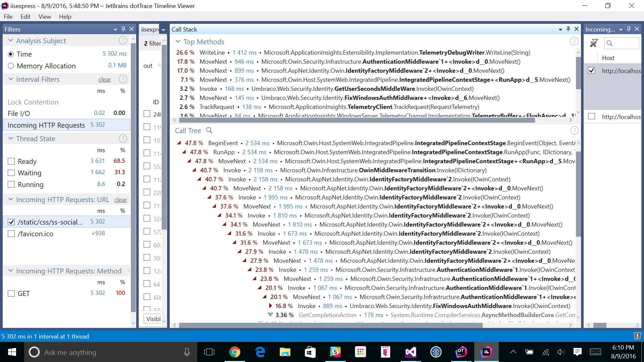This screenshot has width=644, height=362.
Task: Open the iisexpress tab dropdown
Action: 163,30
